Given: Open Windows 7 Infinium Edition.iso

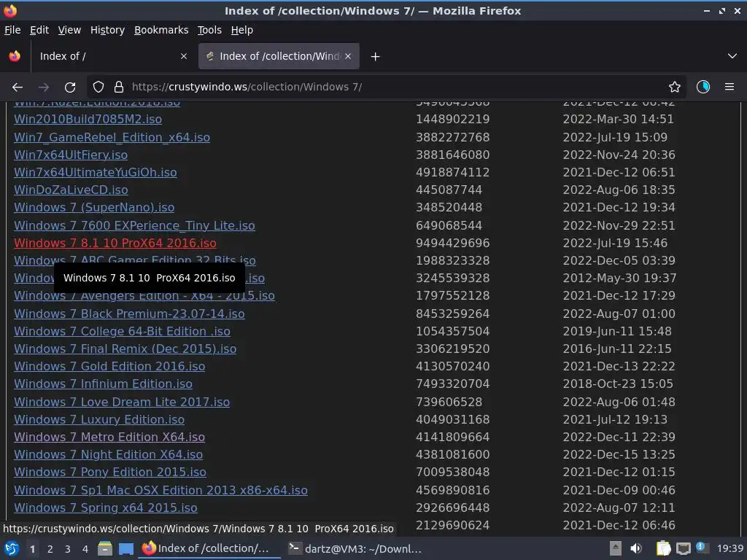Looking at the screenshot, I should tap(103, 384).
